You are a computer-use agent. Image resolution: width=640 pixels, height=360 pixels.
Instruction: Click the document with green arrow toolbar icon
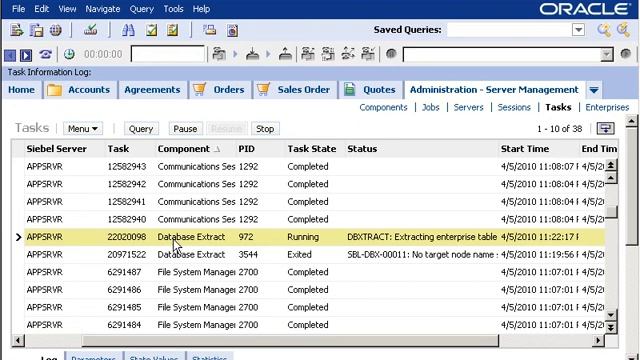tap(17, 30)
